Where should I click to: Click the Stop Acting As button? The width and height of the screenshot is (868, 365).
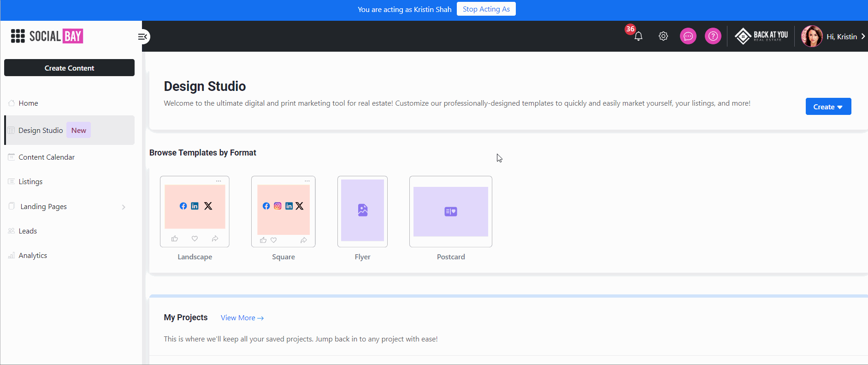coord(486,9)
